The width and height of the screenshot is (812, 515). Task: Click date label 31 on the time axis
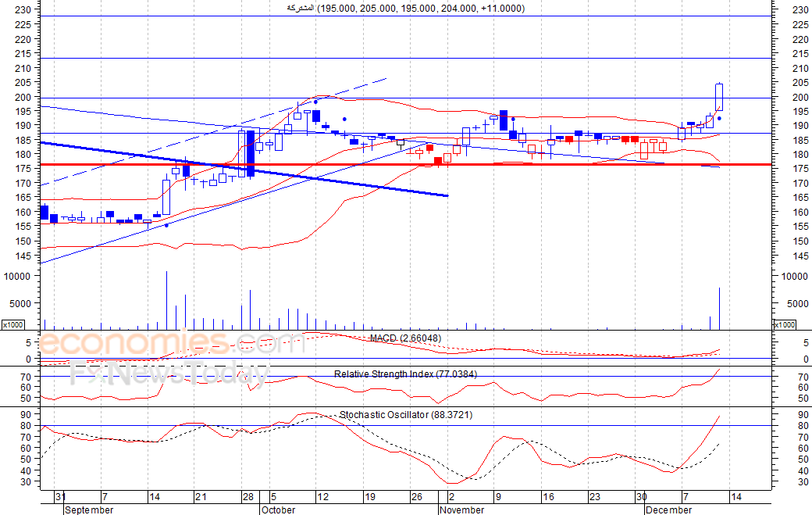(x=61, y=497)
